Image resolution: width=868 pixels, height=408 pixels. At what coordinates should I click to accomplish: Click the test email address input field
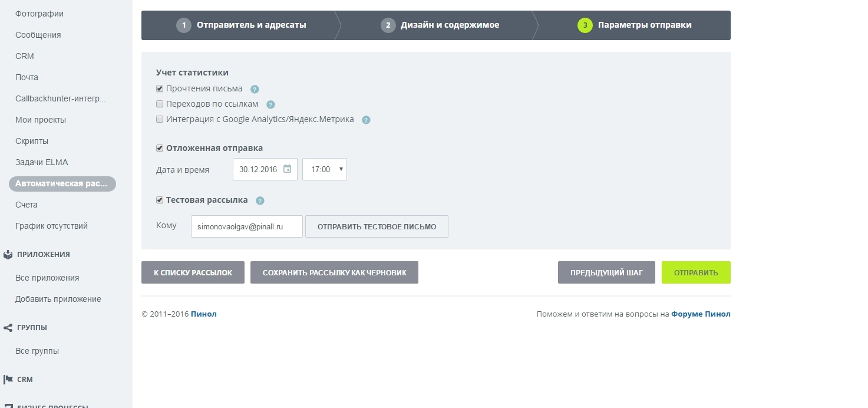246,226
